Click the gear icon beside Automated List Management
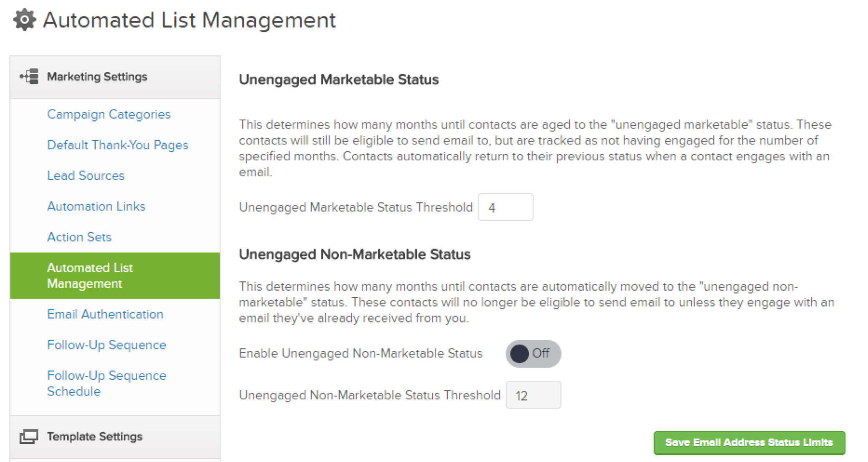 (x=25, y=20)
